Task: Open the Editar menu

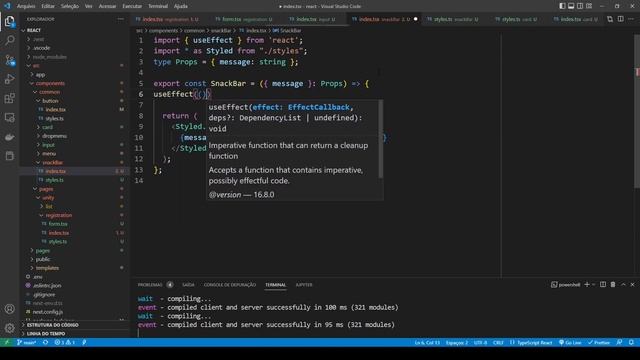Action: pyautogui.click(x=48, y=6)
